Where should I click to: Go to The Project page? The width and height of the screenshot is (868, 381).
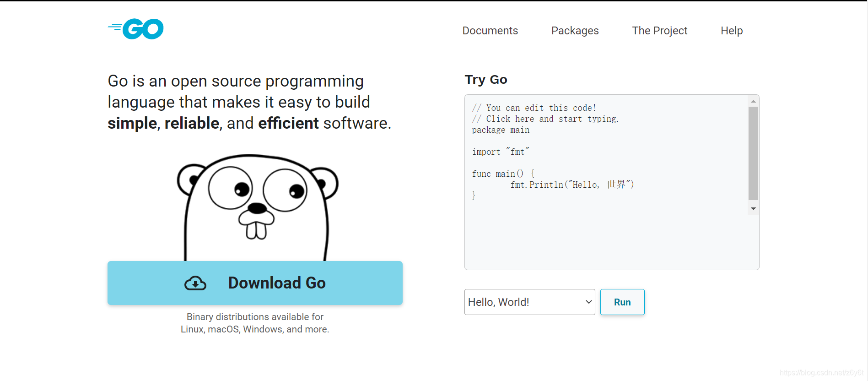coord(659,31)
